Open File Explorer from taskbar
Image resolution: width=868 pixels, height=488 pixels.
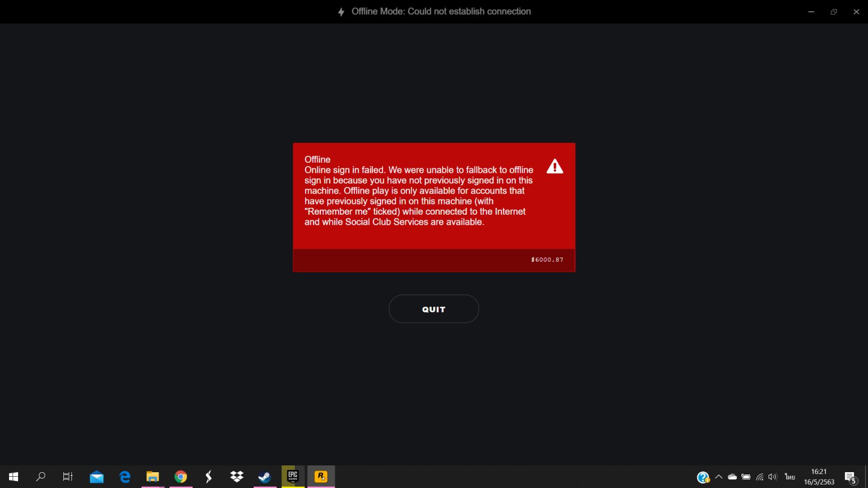pyautogui.click(x=153, y=477)
